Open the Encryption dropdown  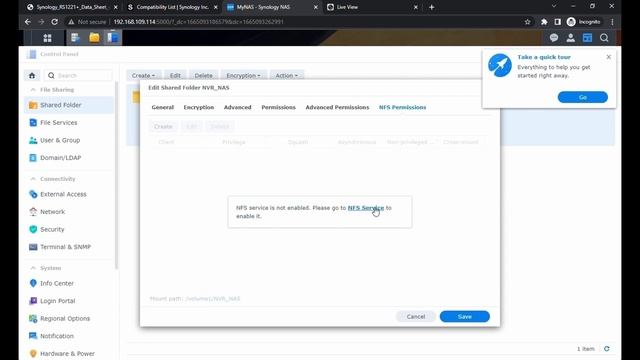coord(243,76)
